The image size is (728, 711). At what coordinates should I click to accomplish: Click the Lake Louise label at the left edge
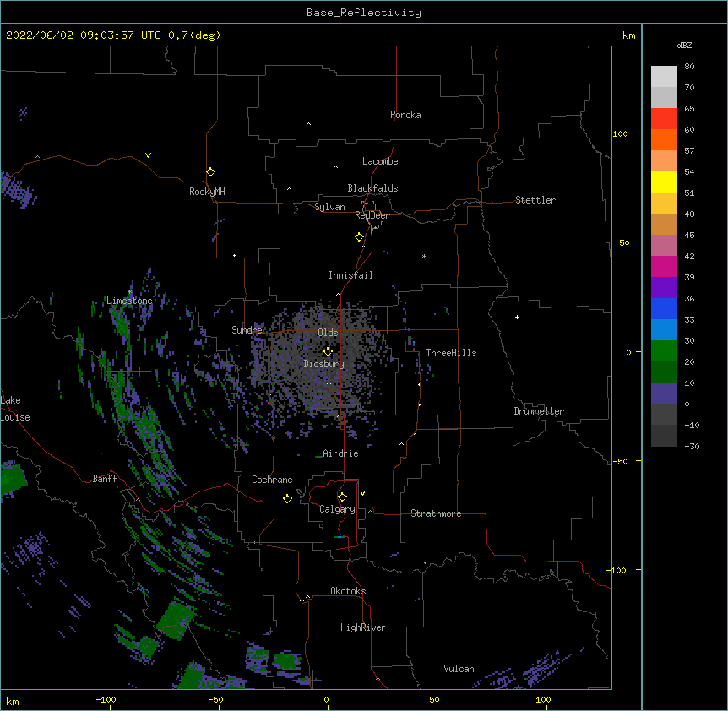pos(15,409)
